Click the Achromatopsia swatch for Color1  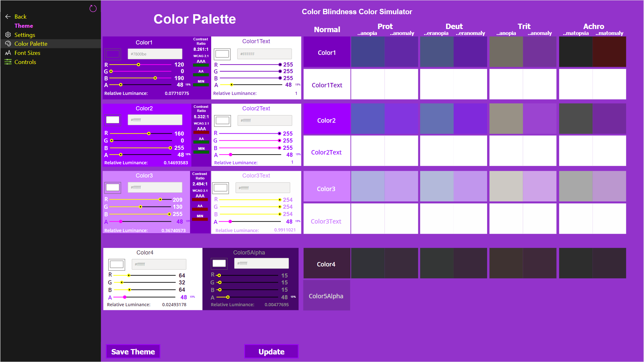575,52
